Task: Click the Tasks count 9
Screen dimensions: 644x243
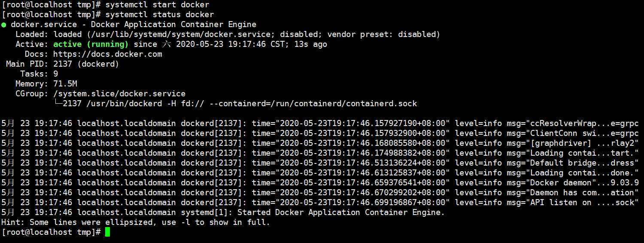Action: 56,74
